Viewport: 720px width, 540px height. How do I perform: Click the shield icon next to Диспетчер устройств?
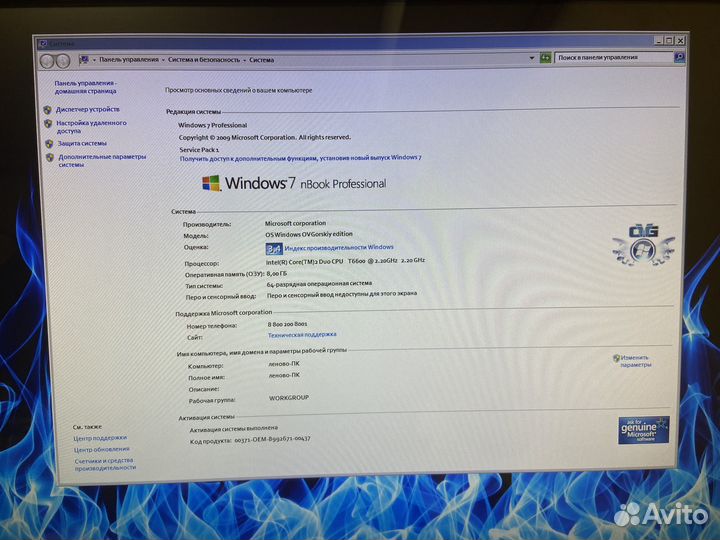tap(47, 109)
